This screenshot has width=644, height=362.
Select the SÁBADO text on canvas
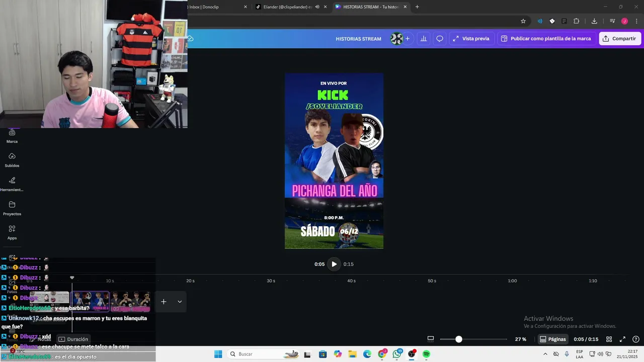point(317,231)
